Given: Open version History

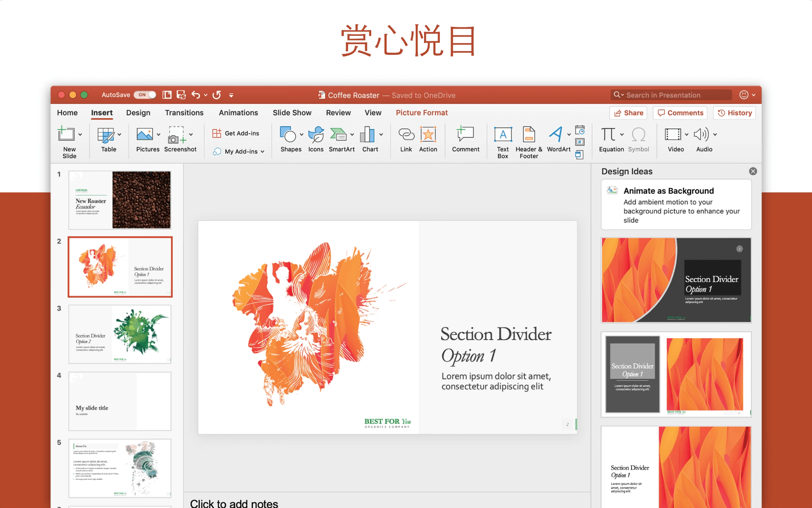Looking at the screenshot, I should click(x=735, y=113).
